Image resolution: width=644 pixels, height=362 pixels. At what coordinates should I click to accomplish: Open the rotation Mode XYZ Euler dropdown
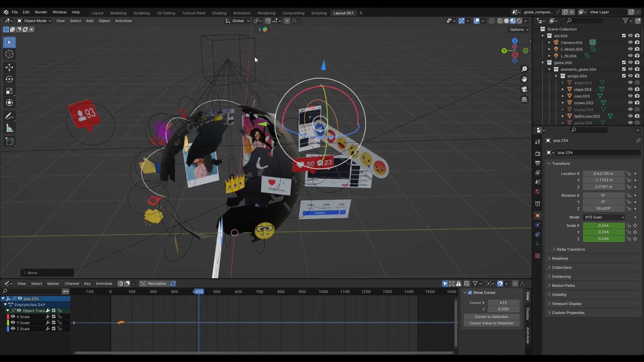click(x=604, y=217)
